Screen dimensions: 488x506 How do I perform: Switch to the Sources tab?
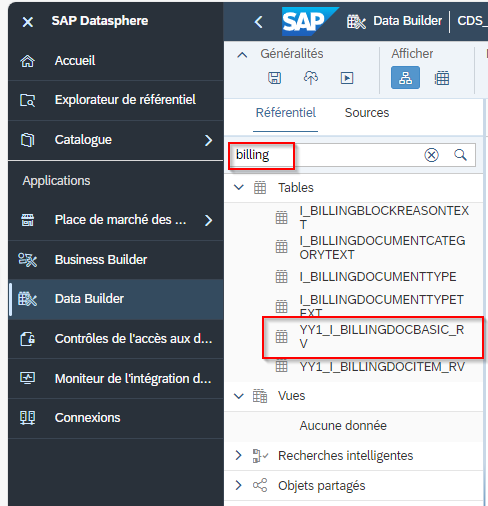point(367,113)
